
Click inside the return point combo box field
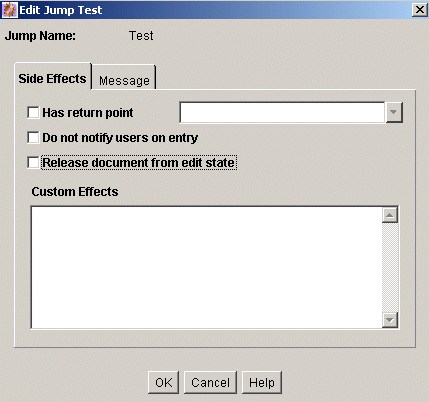point(282,112)
